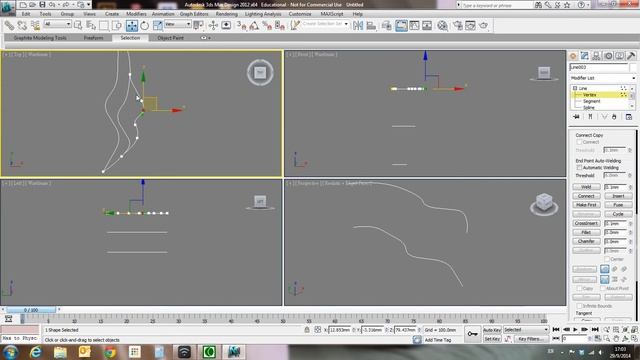
Task: Toggle the Center checkbox
Action: point(607,259)
